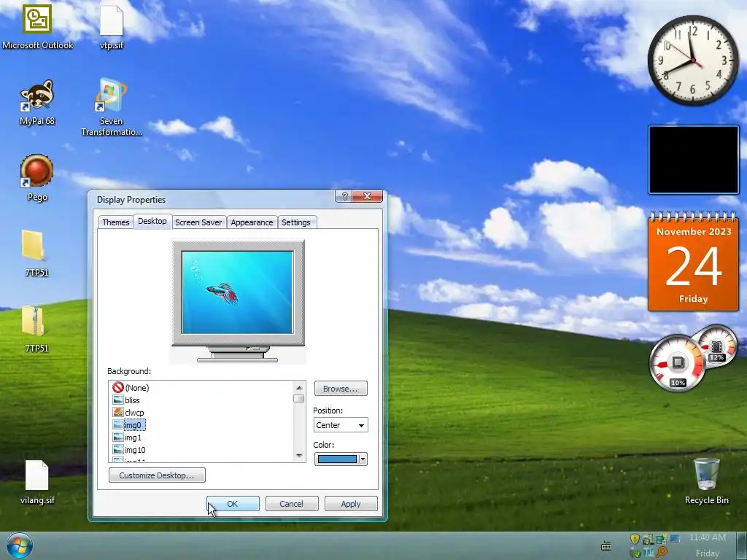Select the bliss background
Viewport: 747px width, 560px height.
click(x=126, y=400)
